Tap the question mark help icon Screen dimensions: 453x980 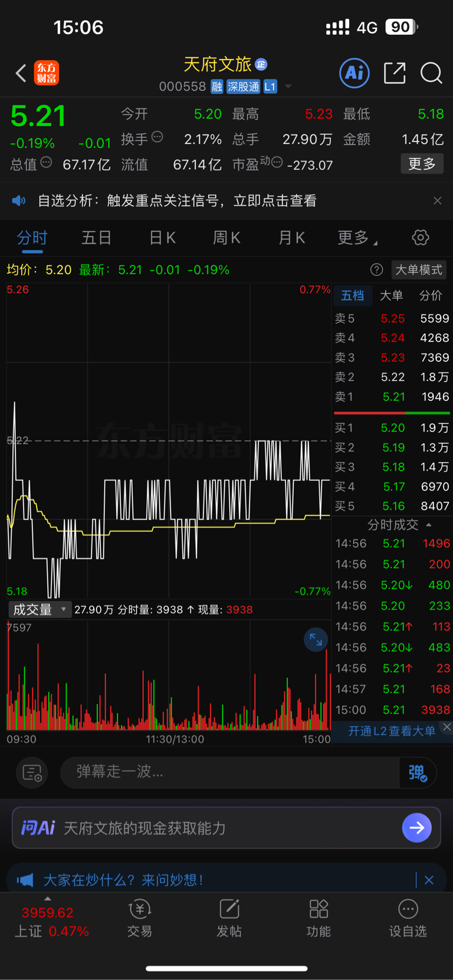(x=376, y=270)
